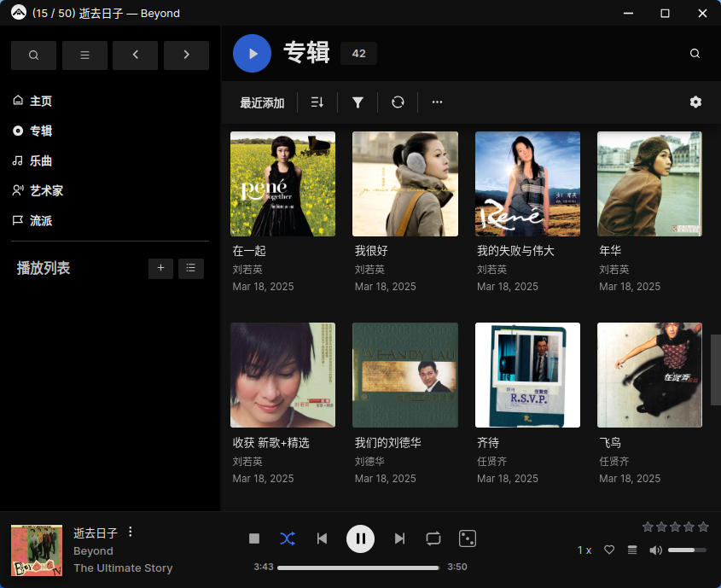
Task: Stop playback with the stop button
Action: point(254,539)
